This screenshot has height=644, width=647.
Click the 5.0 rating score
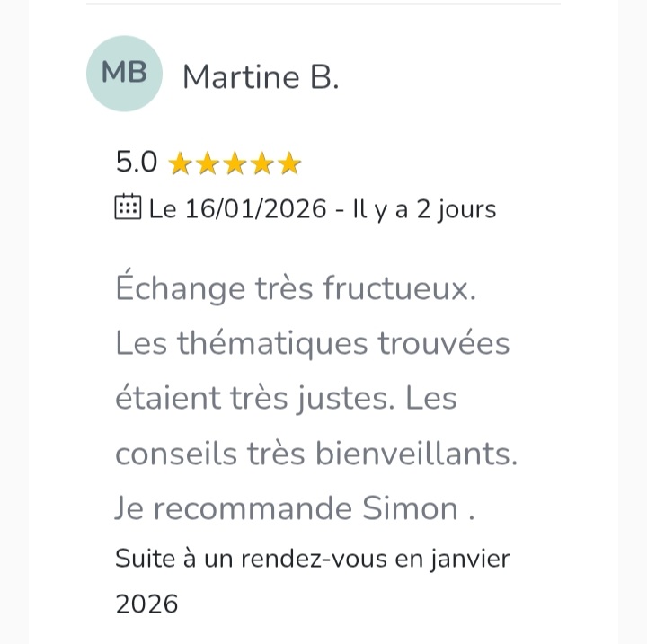(x=137, y=162)
